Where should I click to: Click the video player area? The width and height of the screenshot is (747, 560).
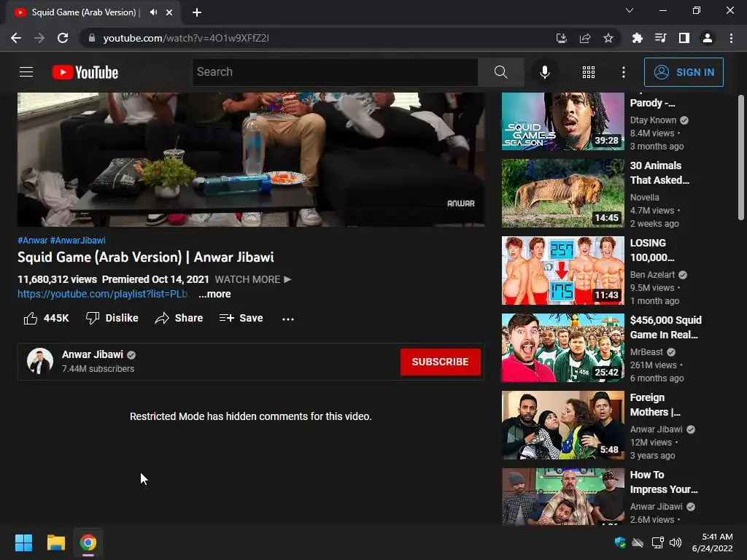[251, 159]
